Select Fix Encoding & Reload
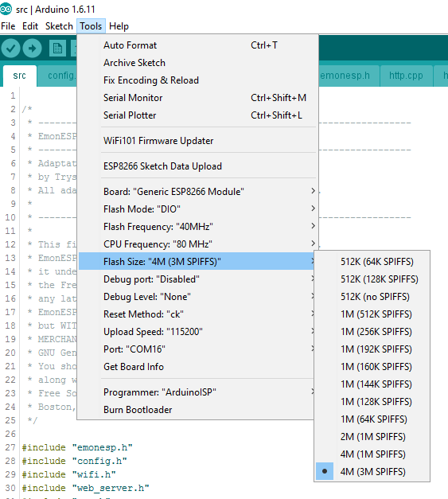The width and height of the screenshot is (448, 499). 197,80
